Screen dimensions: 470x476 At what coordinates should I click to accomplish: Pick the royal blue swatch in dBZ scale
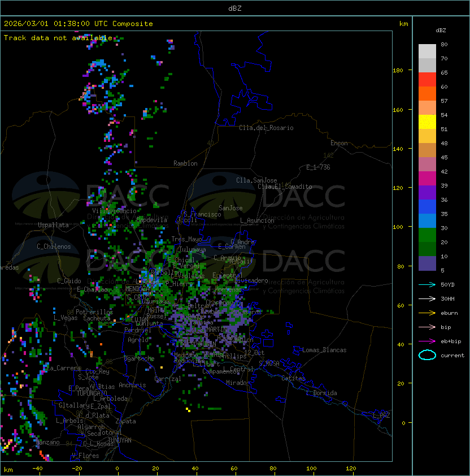click(x=427, y=207)
